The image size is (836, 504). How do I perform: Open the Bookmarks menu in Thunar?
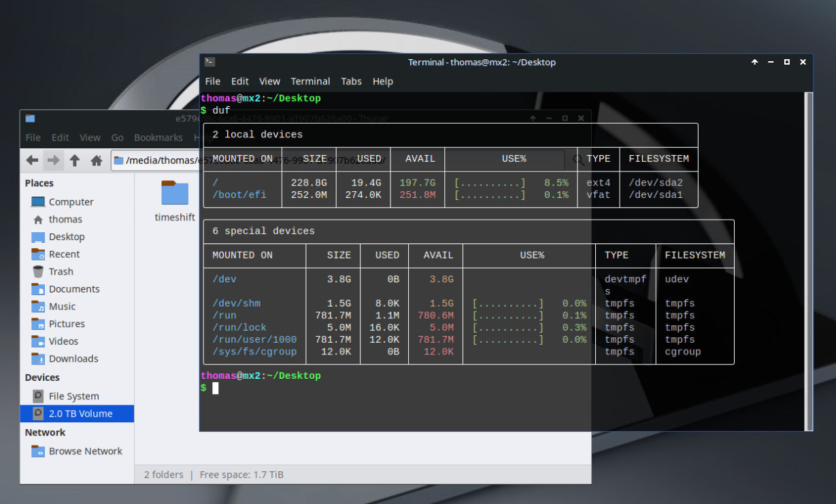point(158,137)
